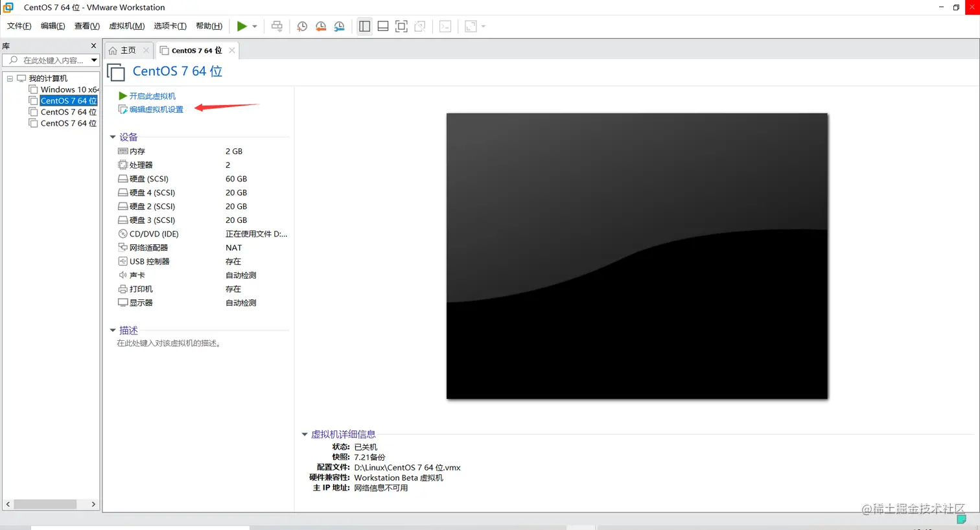Click the stretch guest display icon
Viewport: 980px width, 530px height.
coord(471,26)
